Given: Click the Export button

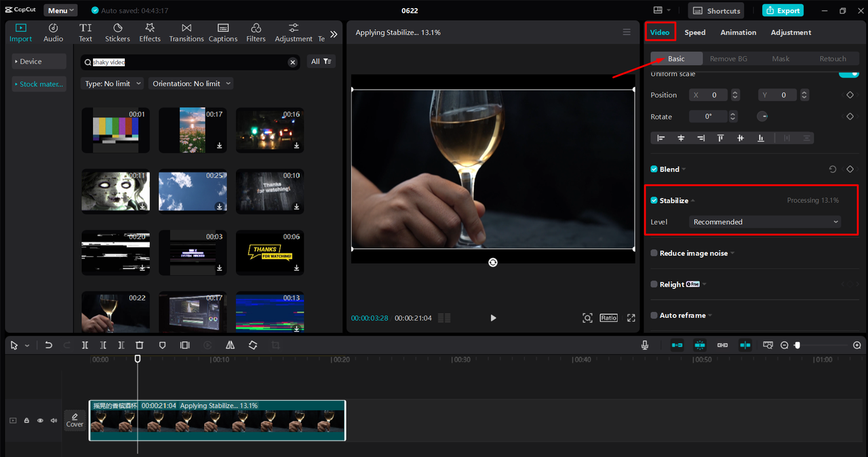Looking at the screenshot, I should click(x=783, y=10).
